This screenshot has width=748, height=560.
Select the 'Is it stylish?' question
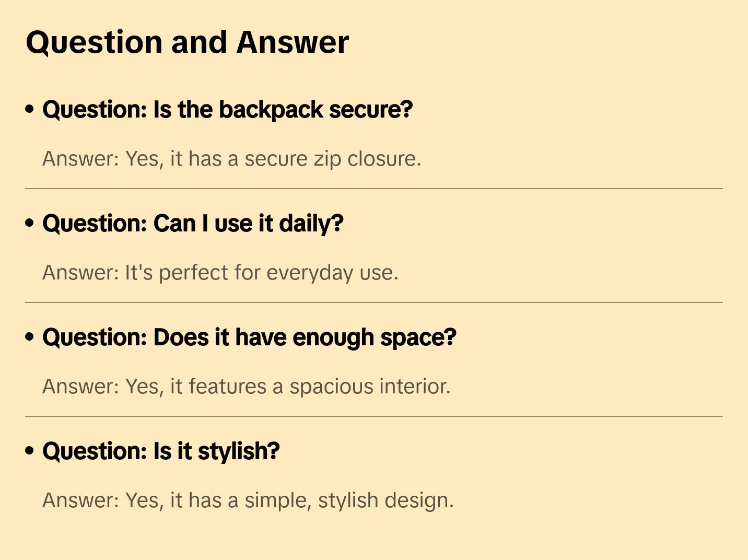coord(161,451)
